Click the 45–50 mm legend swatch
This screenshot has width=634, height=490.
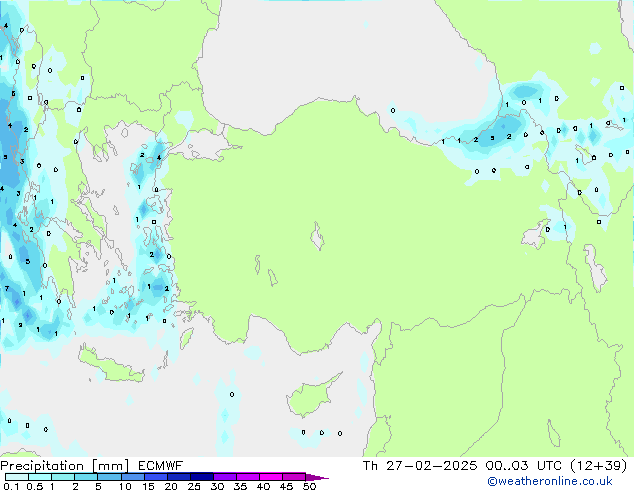point(293,477)
